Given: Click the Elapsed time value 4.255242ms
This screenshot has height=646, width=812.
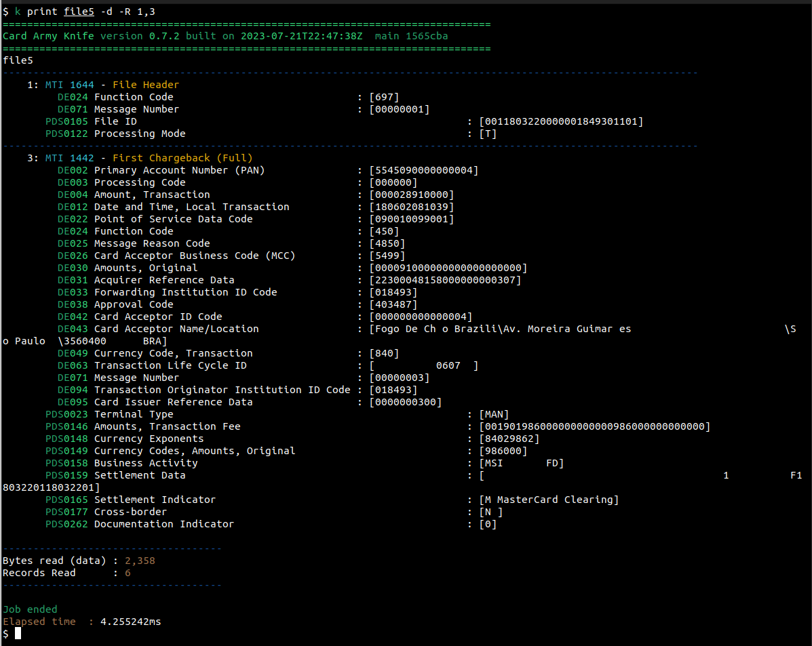Looking at the screenshot, I should 130,622.
